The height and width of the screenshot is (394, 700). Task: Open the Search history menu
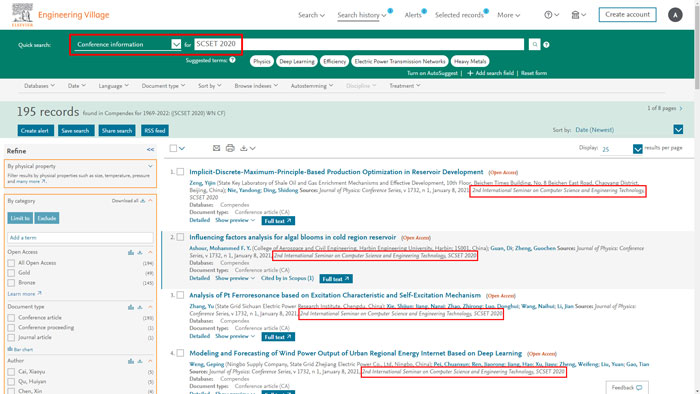tap(362, 15)
